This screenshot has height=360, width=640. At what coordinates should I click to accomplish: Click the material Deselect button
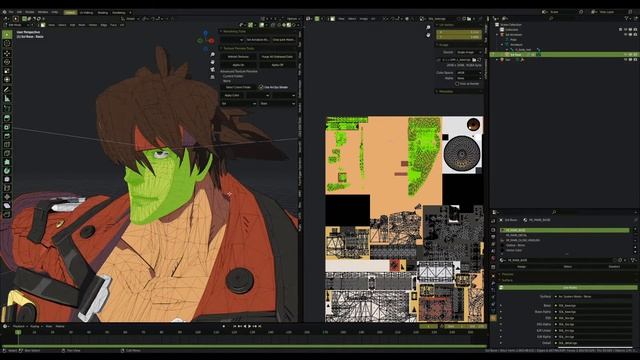(x=614, y=267)
